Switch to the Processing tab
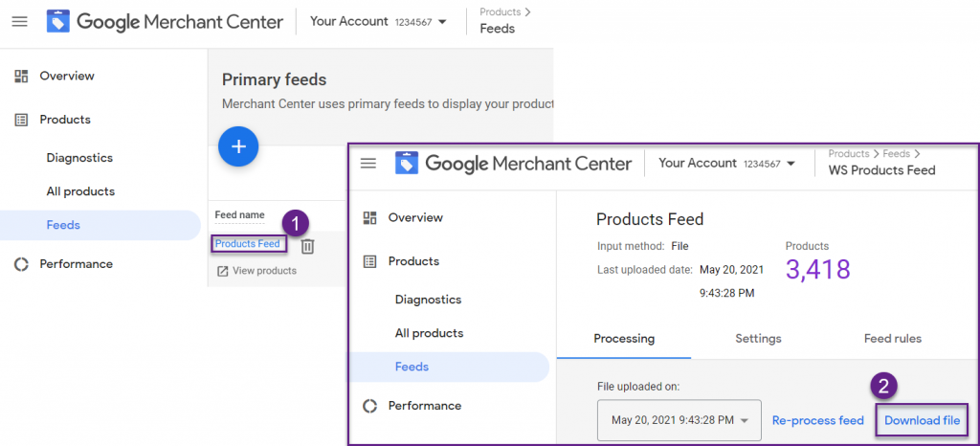Screen dimensions: 980x446 624,339
